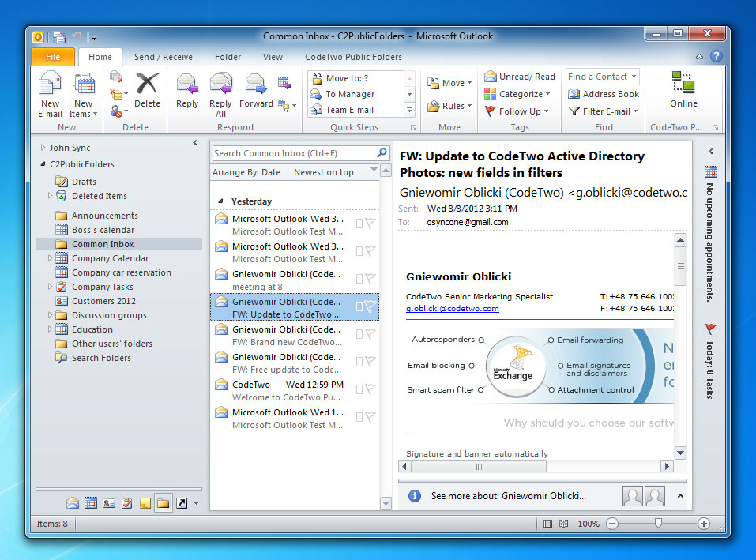
Task: Open the Notes view
Action: (x=145, y=503)
